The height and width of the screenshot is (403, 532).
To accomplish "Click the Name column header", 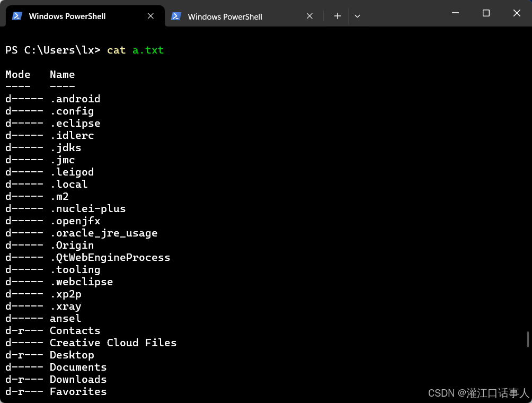I will [62, 74].
